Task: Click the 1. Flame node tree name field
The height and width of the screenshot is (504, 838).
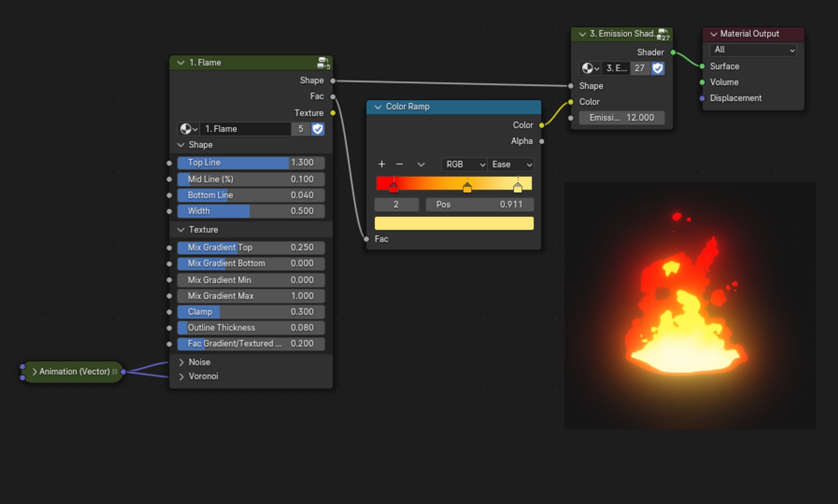Action: point(246,129)
